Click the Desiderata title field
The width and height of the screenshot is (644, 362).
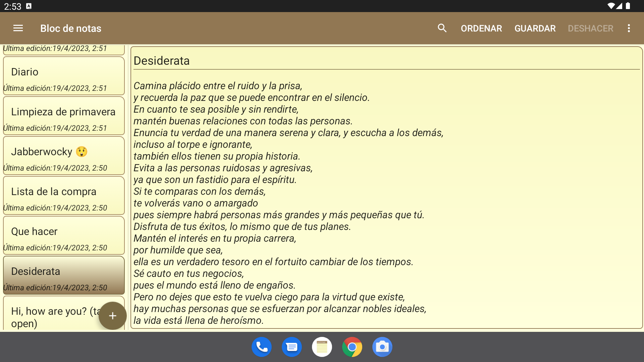386,61
